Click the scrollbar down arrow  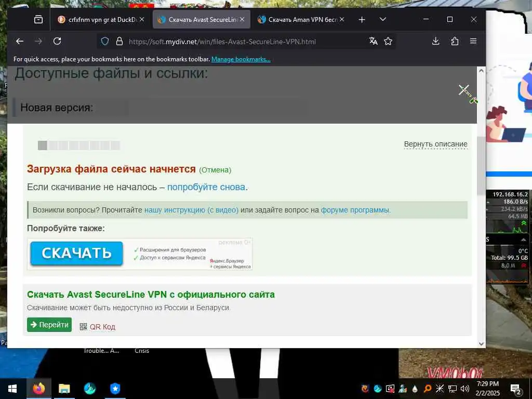pos(481,344)
